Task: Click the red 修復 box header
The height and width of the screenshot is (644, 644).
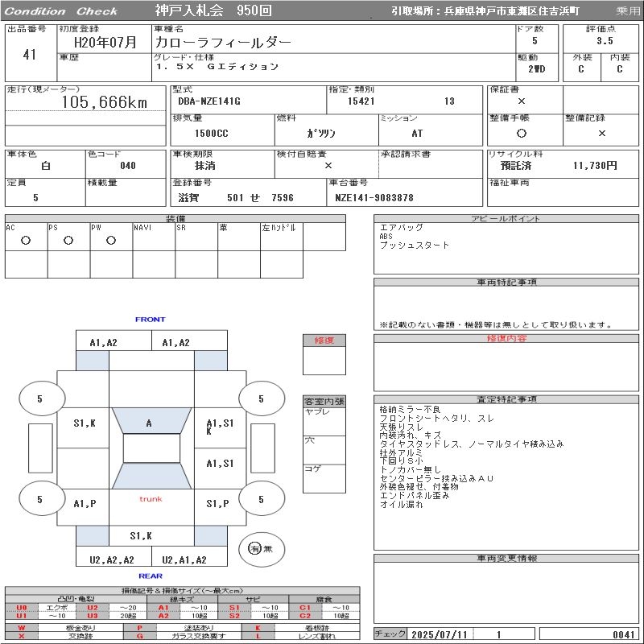Action: (x=324, y=340)
